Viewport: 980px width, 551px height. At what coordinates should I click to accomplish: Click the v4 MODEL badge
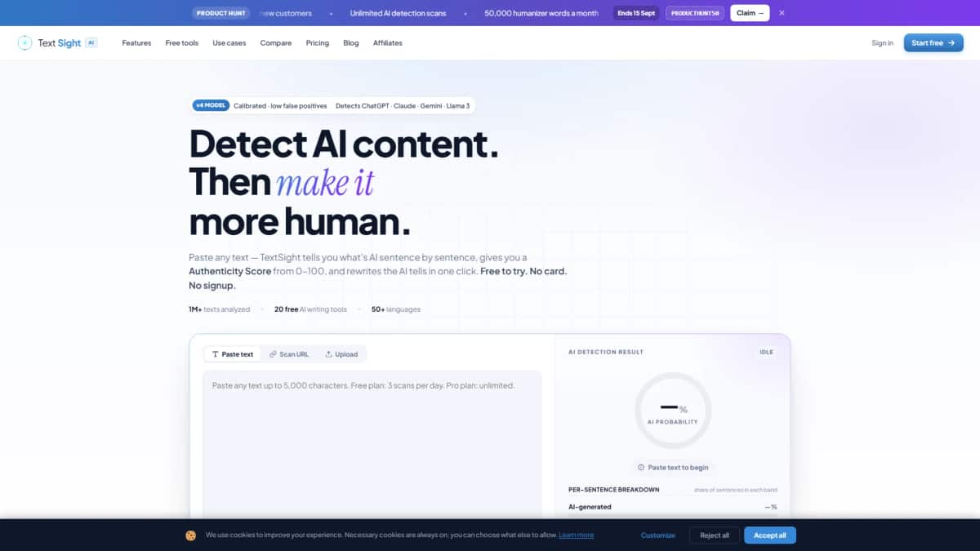pos(212,105)
